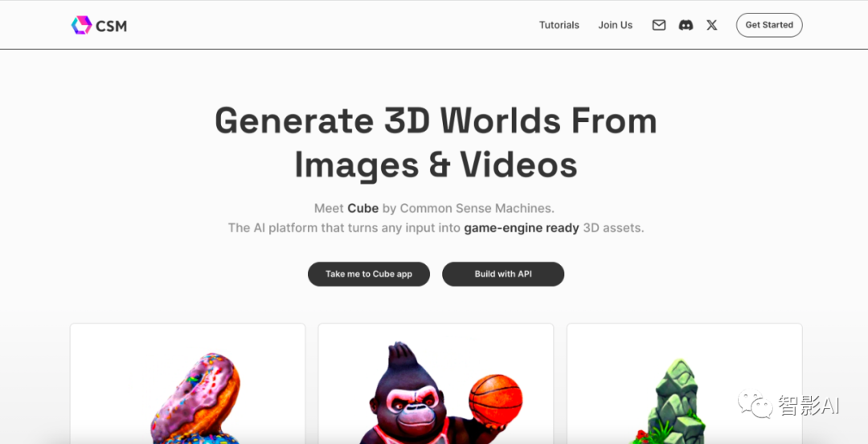Select the mossy rock model card
This screenshot has height=444, width=868.
[x=684, y=383]
